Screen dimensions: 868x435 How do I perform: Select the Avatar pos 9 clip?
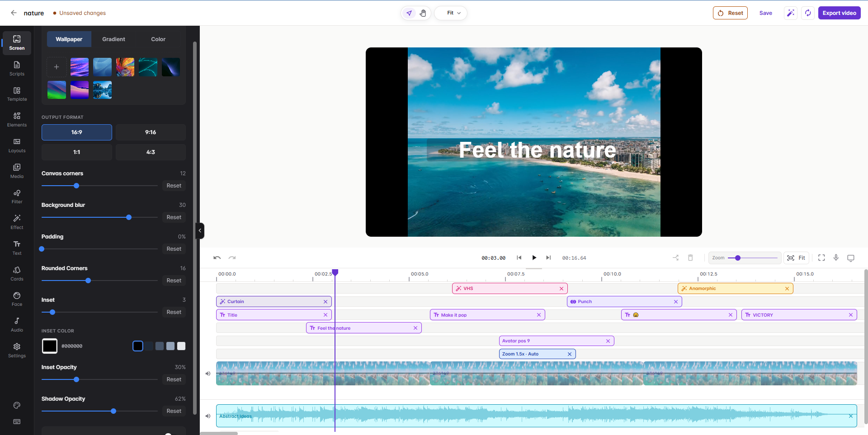[557, 341]
